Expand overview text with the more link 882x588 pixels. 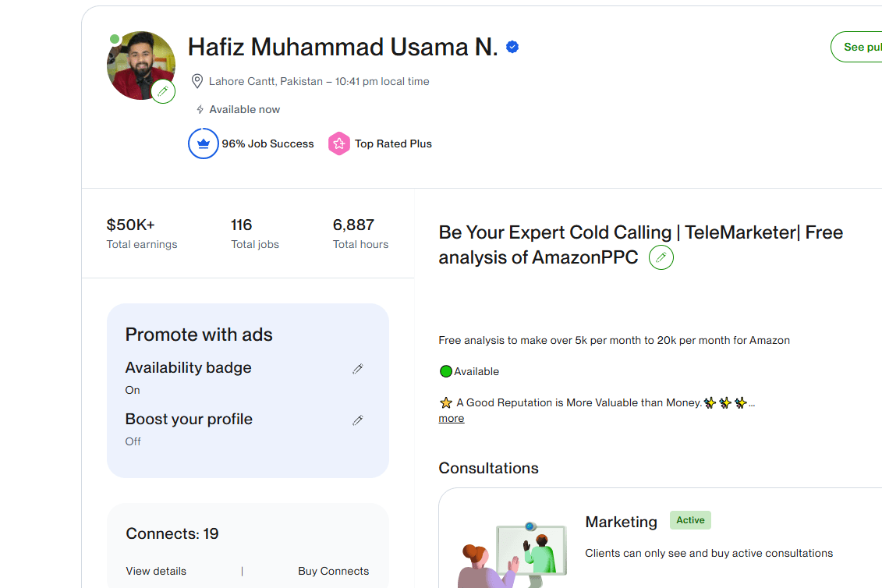[451, 419]
